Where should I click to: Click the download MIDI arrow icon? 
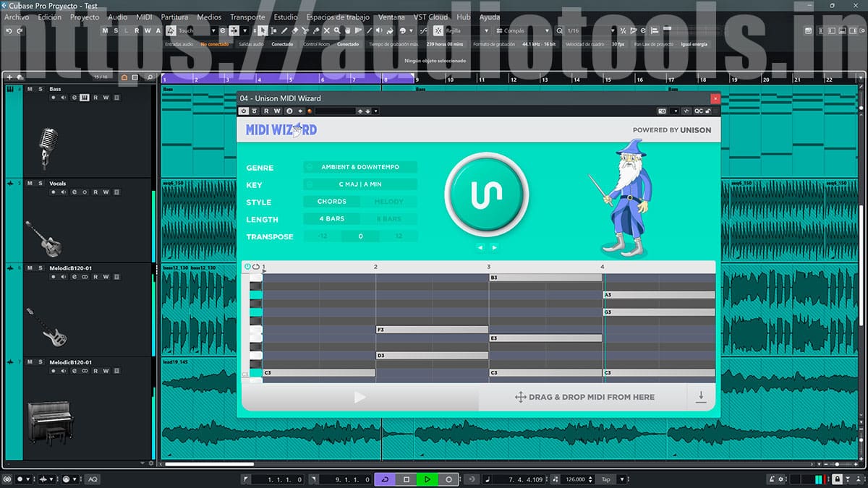tap(701, 397)
